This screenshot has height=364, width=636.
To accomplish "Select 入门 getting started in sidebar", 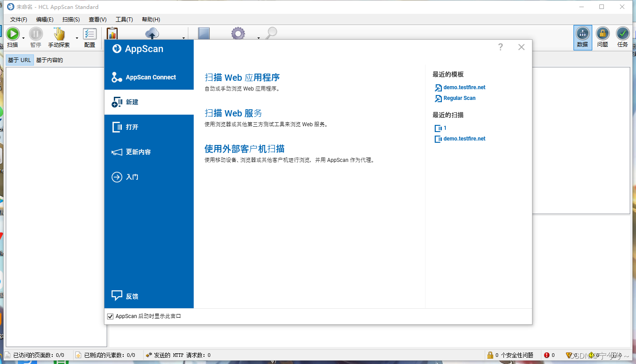I will [x=149, y=177].
